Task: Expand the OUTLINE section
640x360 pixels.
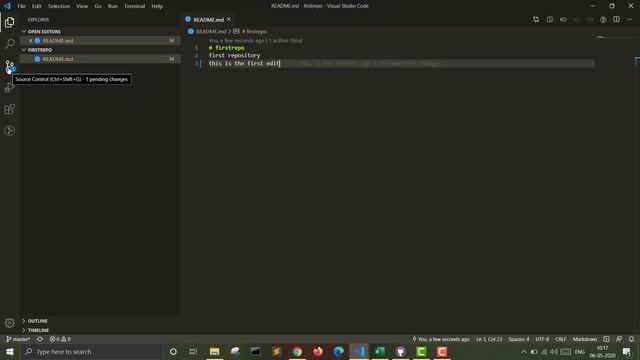Action: pos(35,321)
